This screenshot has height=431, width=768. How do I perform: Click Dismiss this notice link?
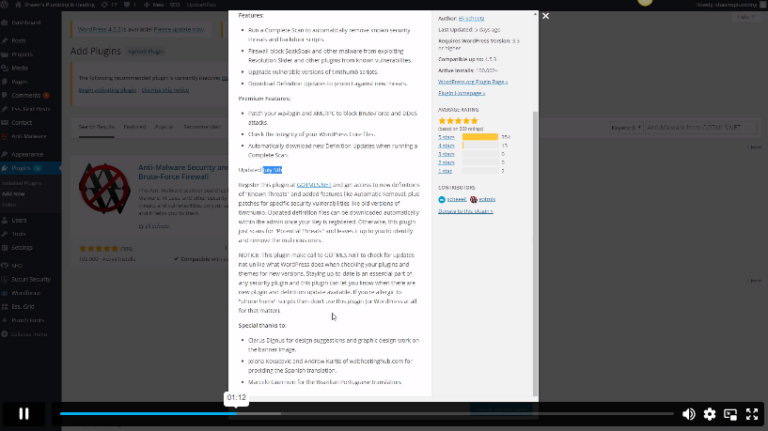[165, 90]
